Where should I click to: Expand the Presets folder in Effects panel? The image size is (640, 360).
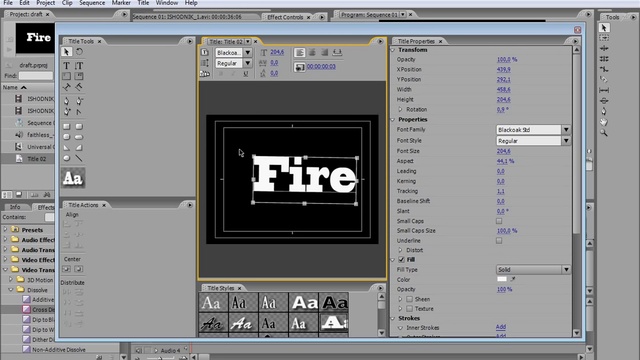pyautogui.click(x=5, y=229)
